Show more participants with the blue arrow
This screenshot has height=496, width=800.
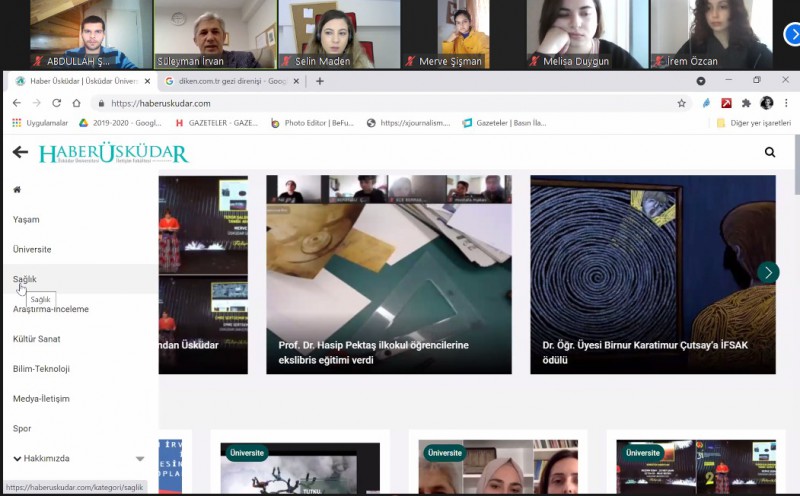(x=791, y=34)
